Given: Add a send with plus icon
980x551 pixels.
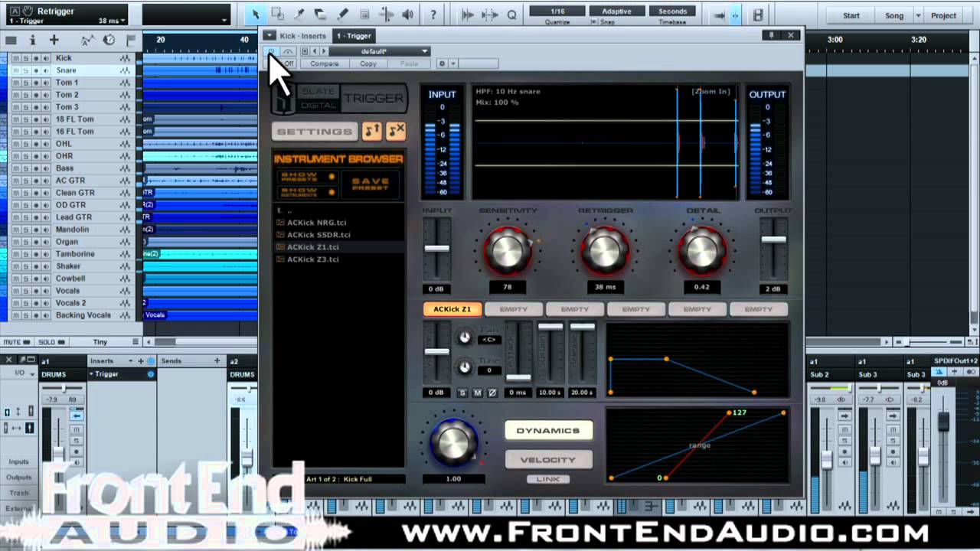Looking at the screenshot, I should click(x=217, y=360).
